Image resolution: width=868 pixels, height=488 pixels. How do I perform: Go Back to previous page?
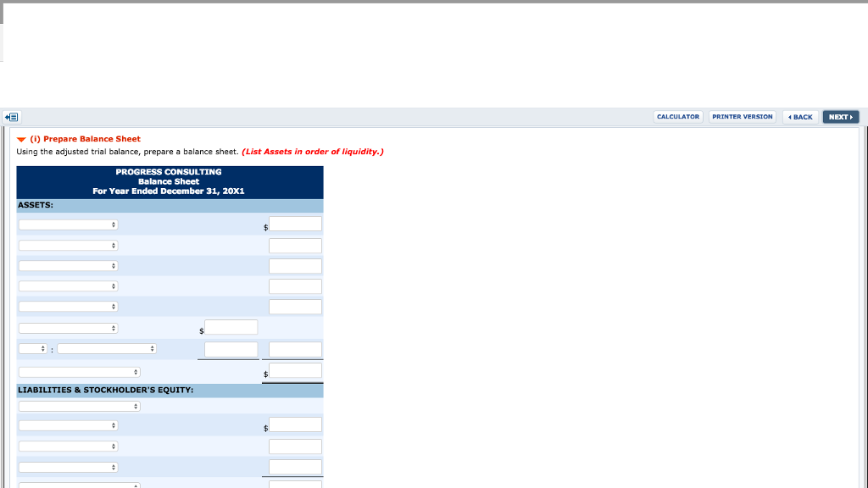click(800, 117)
